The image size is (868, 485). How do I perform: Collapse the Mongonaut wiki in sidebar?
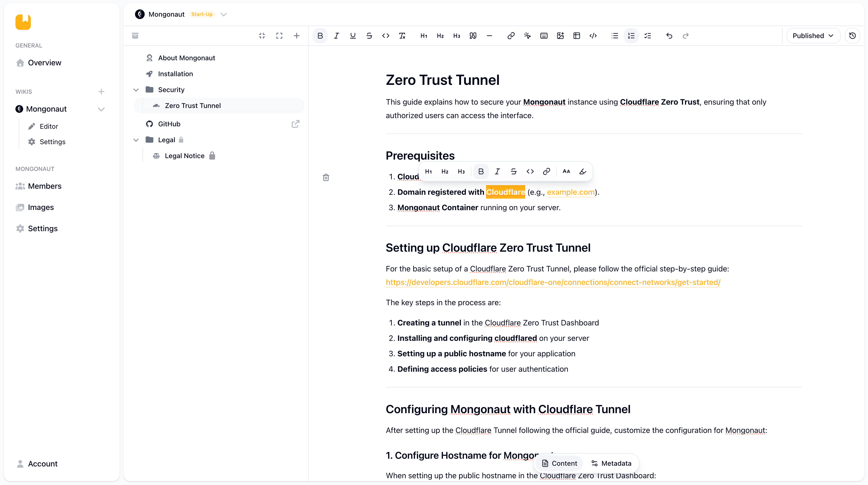point(101,109)
